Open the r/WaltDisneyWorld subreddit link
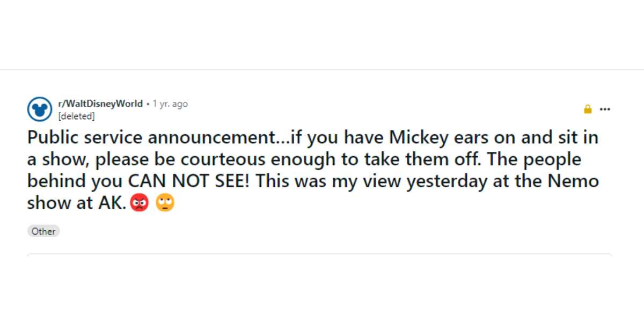 100,104
